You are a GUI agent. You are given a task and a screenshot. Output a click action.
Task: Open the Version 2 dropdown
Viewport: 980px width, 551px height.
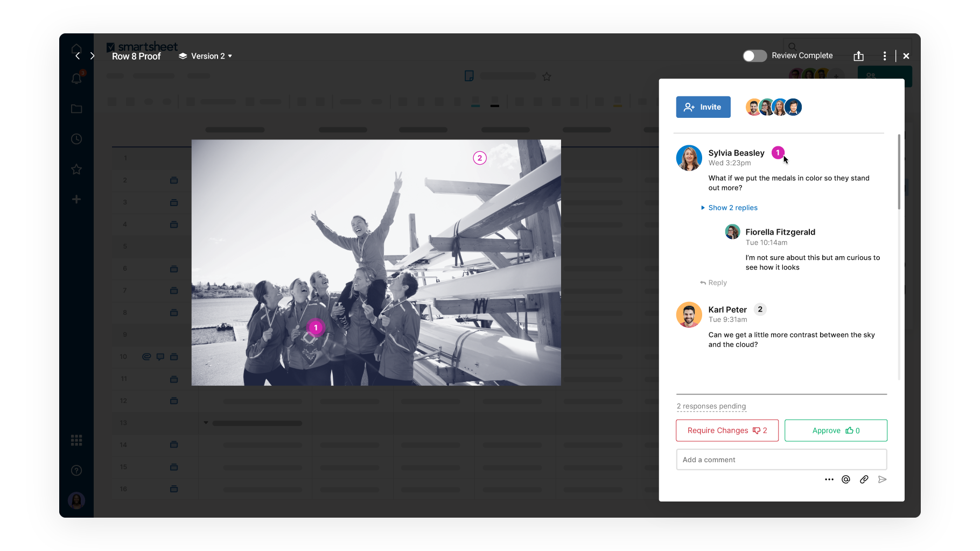coord(205,55)
